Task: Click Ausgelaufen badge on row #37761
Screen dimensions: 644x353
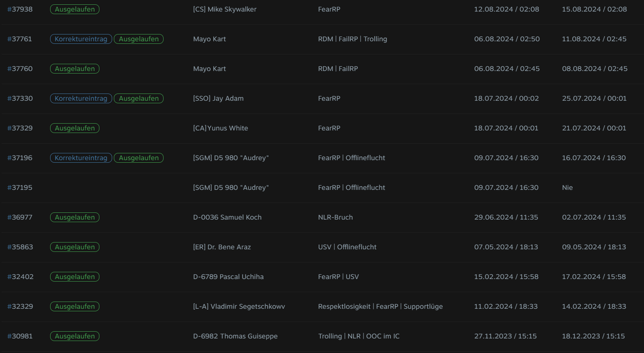Action: [138, 39]
